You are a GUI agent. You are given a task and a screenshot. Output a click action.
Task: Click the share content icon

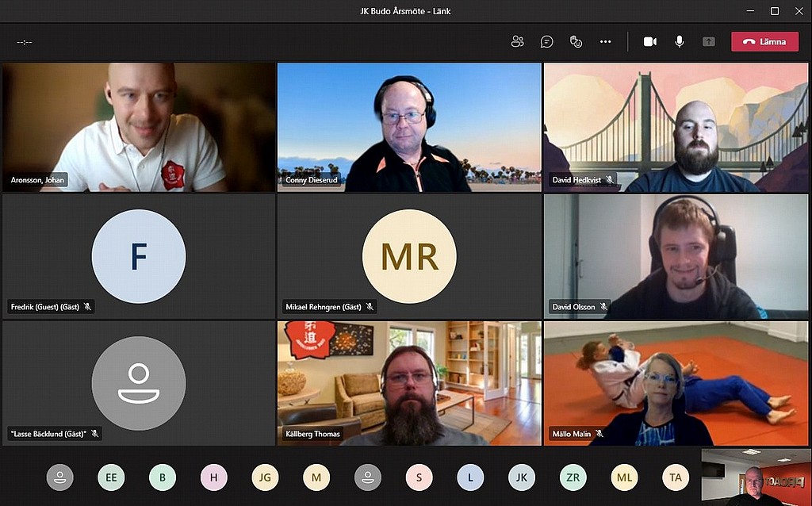(x=709, y=42)
